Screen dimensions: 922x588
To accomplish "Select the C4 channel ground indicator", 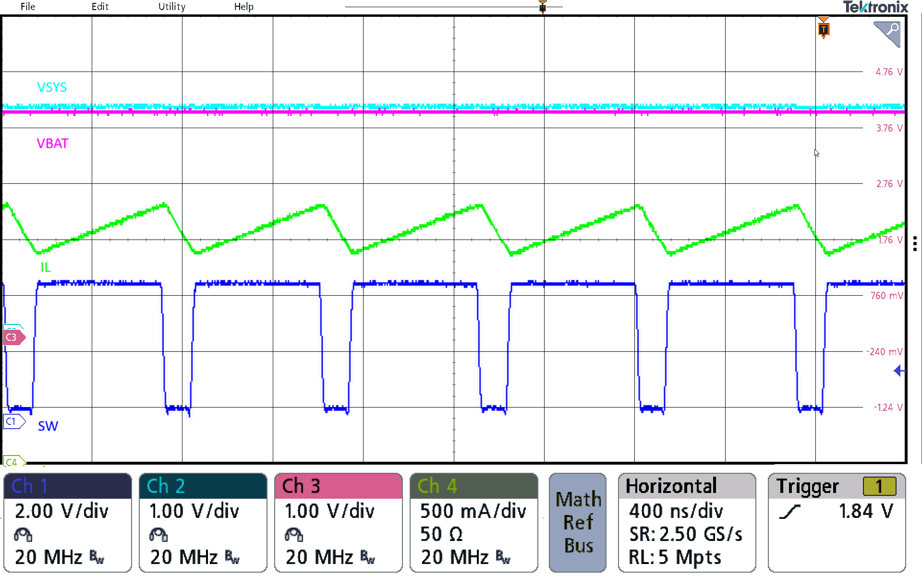I will pos(12,462).
